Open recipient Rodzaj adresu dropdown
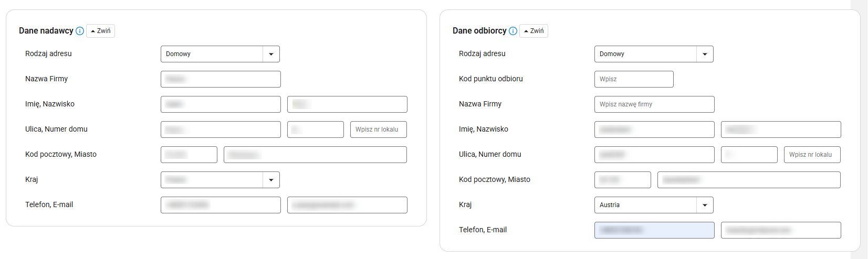Viewport: 868px width, 259px height. point(654,54)
